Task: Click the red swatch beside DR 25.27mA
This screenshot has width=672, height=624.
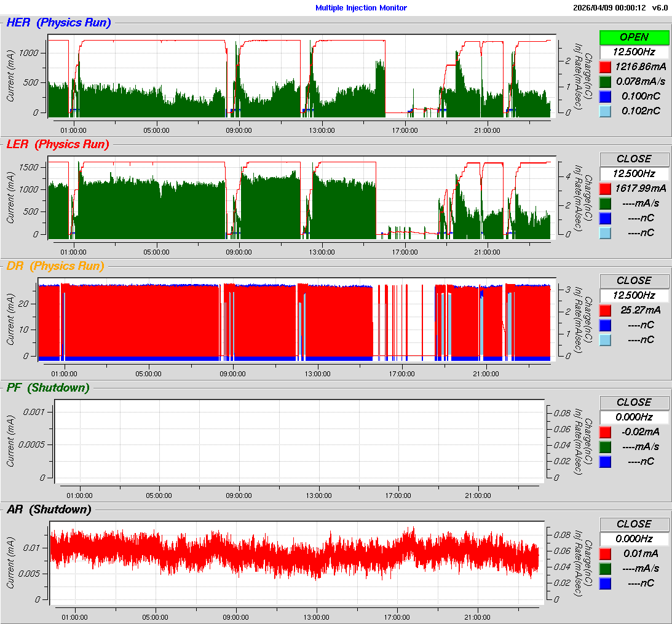Action: coord(606,310)
